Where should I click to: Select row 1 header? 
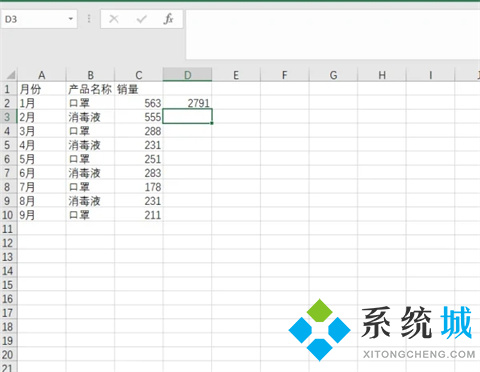coord(8,89)
